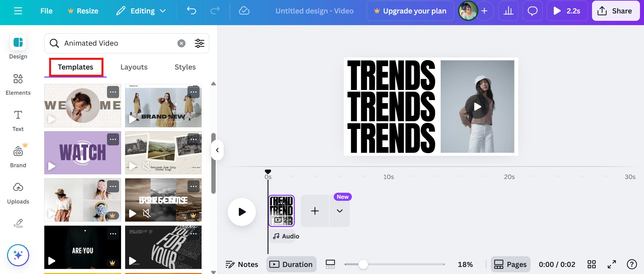Select the Postcards from Italy template
This screenshot has width=644, height=274.
tap(163, 153)
